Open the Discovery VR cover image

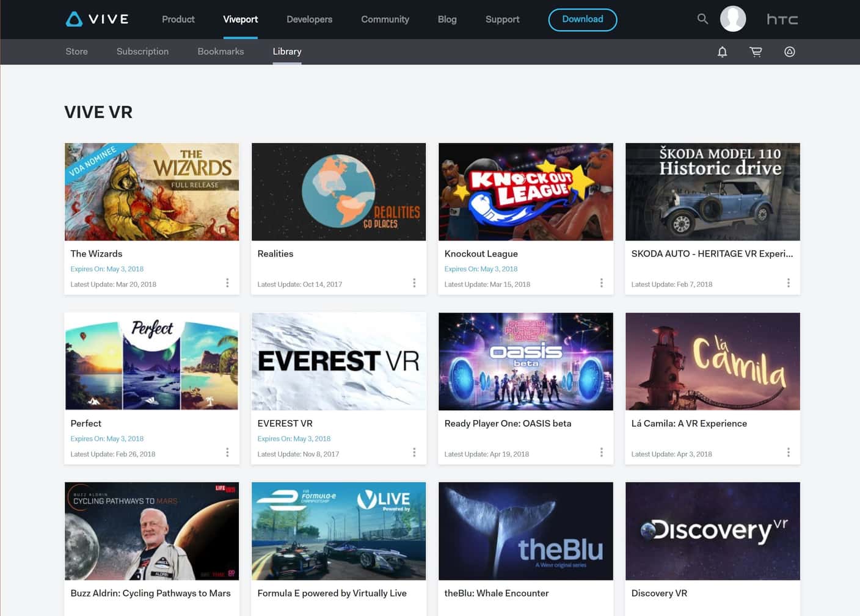[x=713, y=531]
